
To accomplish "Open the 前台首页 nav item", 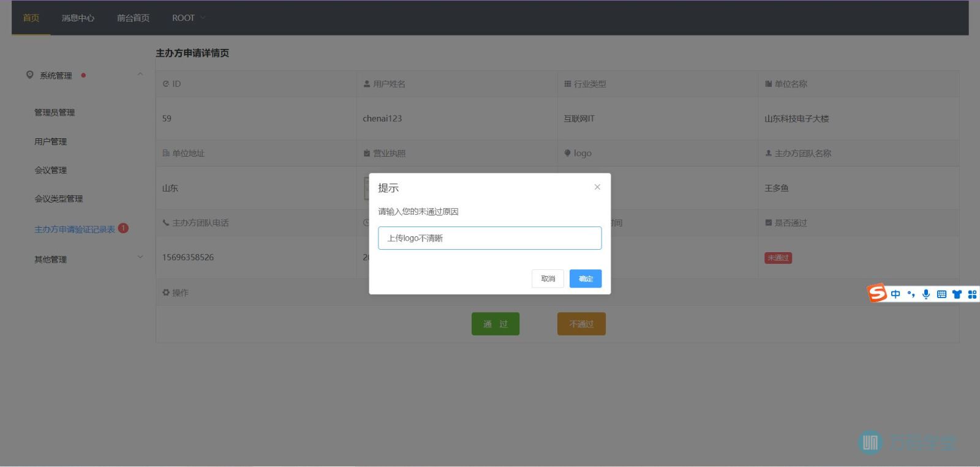I will pyautogui.click(x=133, y=18).
